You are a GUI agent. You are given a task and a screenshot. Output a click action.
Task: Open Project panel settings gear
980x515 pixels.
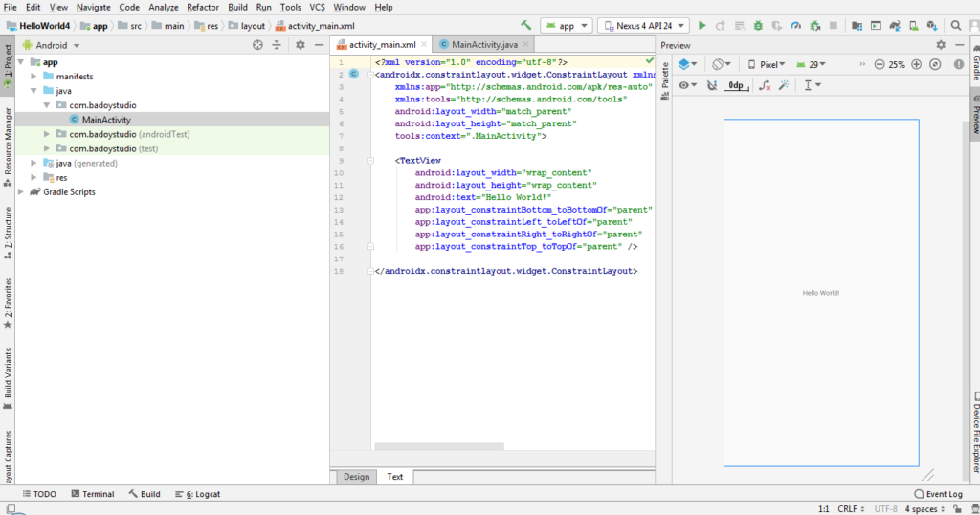click(x=300, y=45)
